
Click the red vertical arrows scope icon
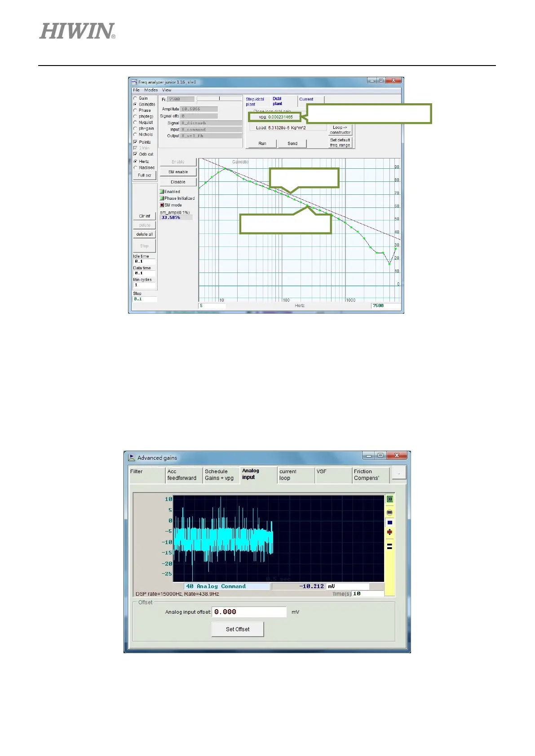(x=389, y=532)
